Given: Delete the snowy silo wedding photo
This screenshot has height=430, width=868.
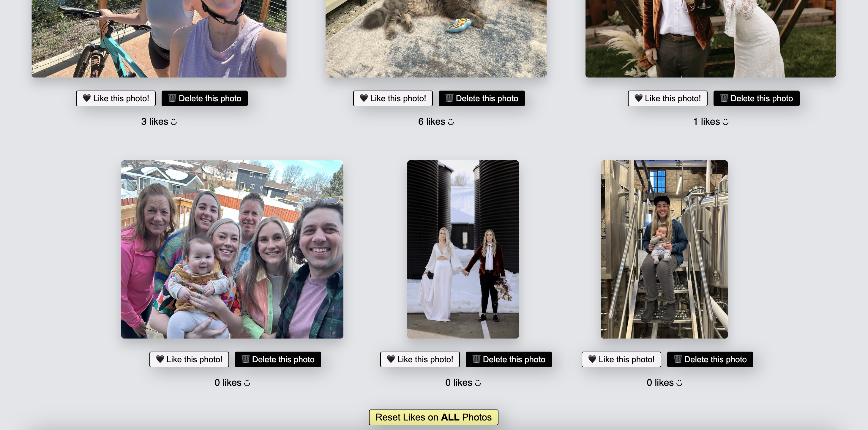Looking at the screenshot, I should pos(509,359).
